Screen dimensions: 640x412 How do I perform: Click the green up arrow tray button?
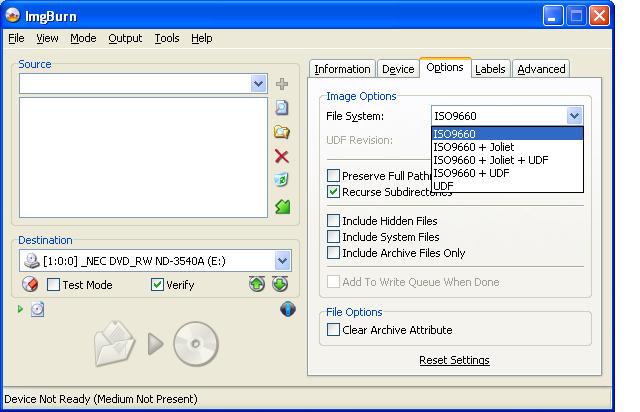(x=257, y=284)
